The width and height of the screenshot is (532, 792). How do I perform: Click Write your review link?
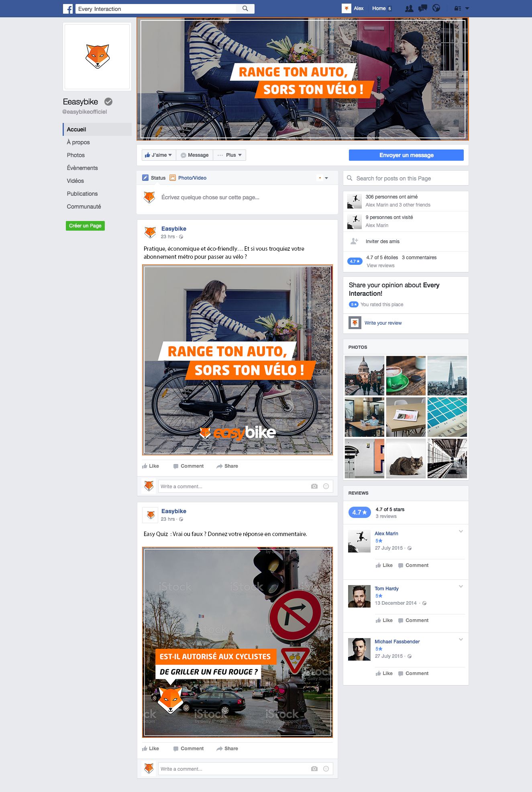pyautogui.click(x=383, y=323)
